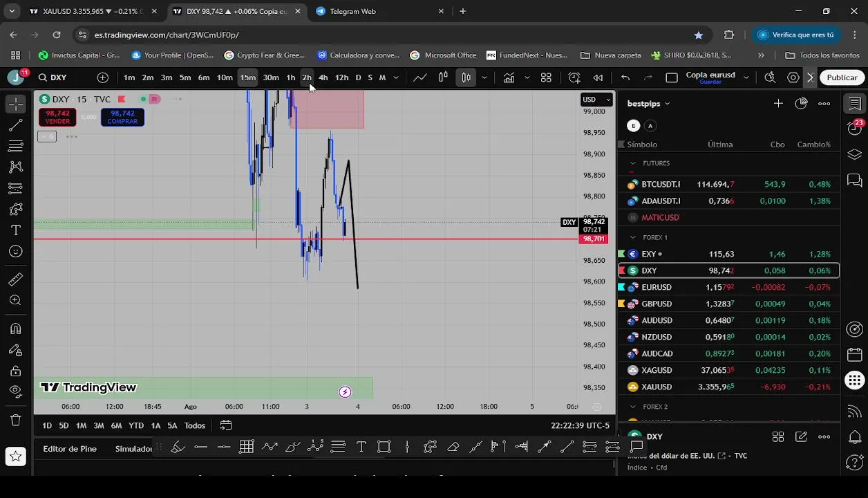Open chart settings hexagon icon
868x498 pixels.
(x=793, y=77)
